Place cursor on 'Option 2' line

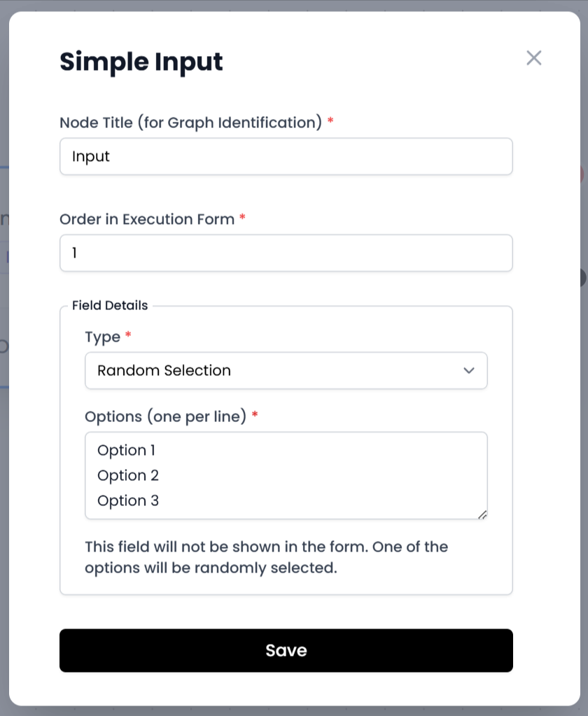pyautogui.click(x=128, y=475)
